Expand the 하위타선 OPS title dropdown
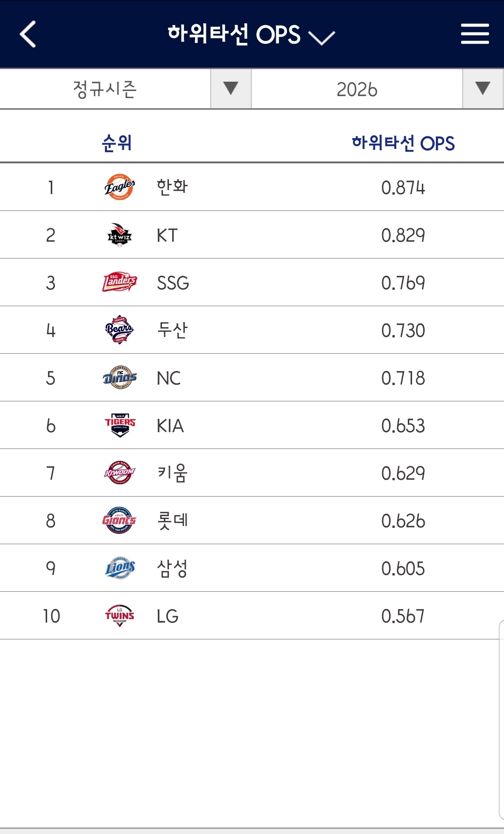504x834 pixels. [x=252, y=35]
